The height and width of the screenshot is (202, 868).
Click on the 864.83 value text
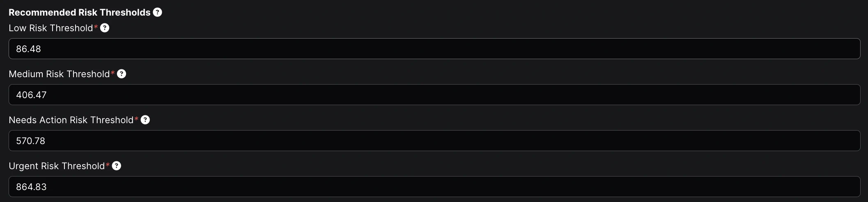tap(31, 187)
